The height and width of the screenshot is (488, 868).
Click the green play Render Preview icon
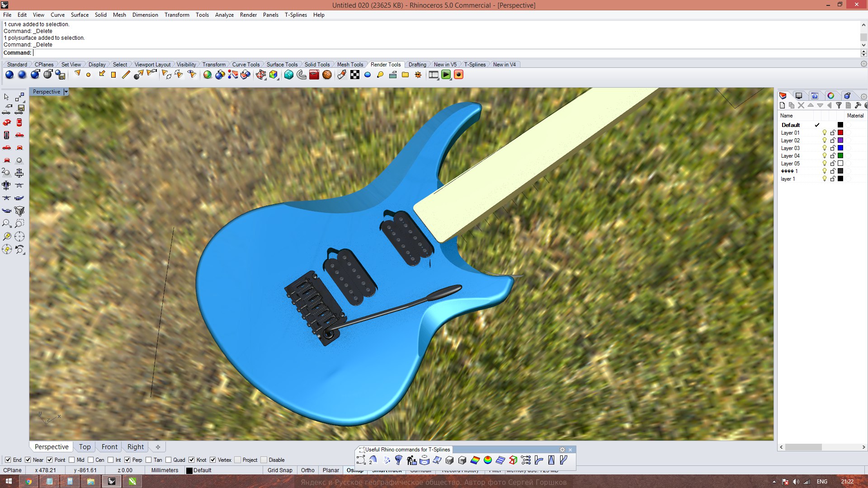pos(446,75)
